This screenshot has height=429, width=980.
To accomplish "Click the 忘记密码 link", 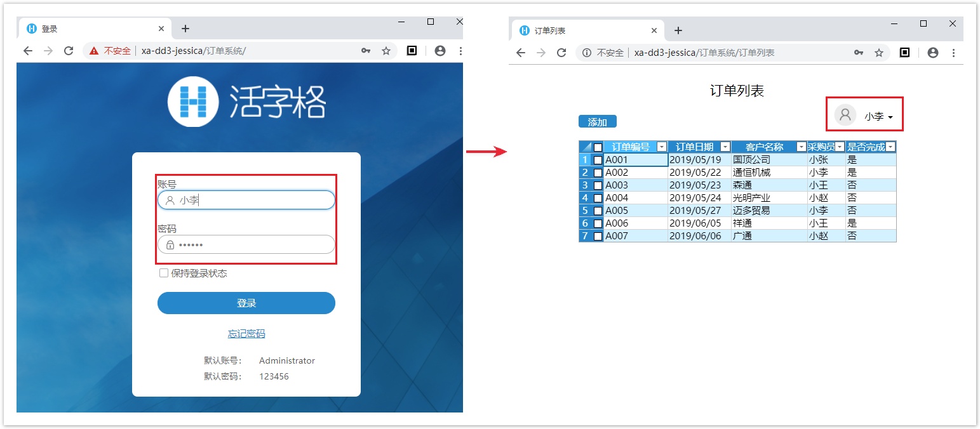I will click(246, 334).
